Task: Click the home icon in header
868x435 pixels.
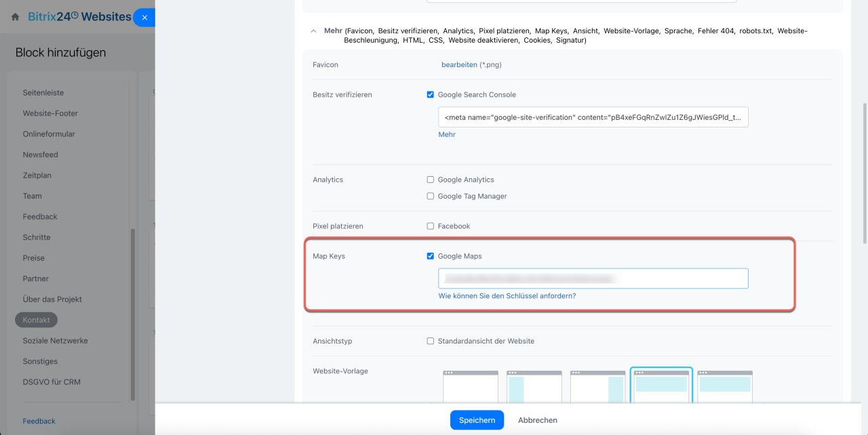Action: 15,17
